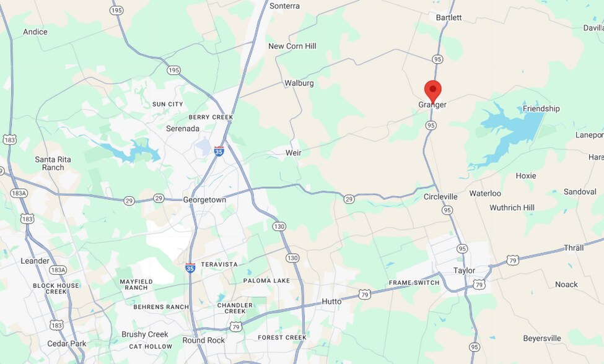Viewport: 604px width, 364px height.
Task: Click the Hutto town label
Action: tap(331, 301)
